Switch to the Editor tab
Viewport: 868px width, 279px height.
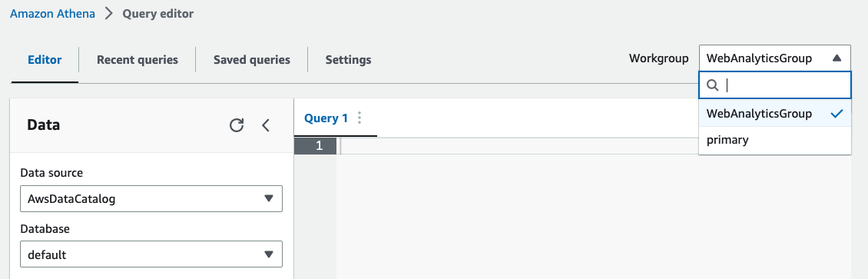[x=45, y=60]
